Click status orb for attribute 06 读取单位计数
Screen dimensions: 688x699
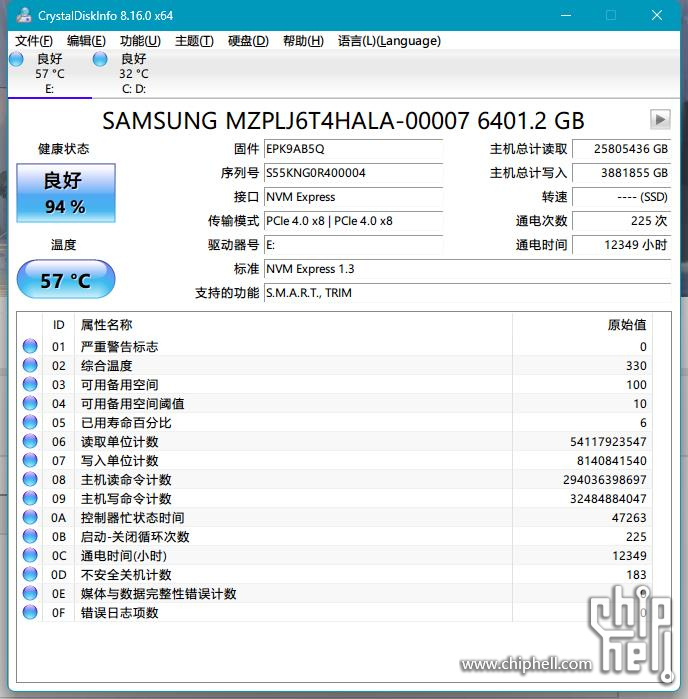coord(30,441)
